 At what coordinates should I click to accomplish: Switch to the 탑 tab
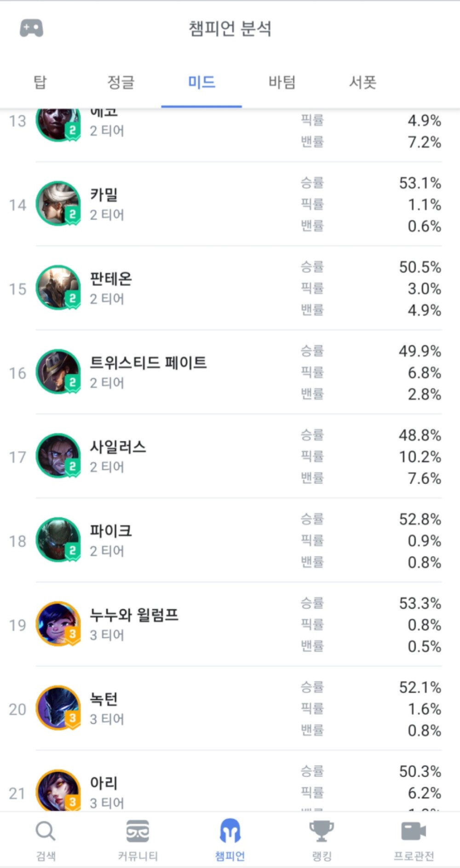pyautogui.click(x=40, y=83)
